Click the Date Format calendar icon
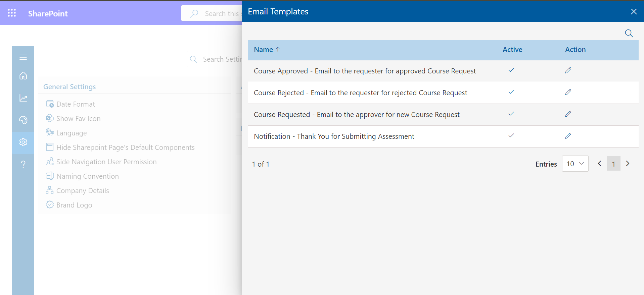 point(50,104)
